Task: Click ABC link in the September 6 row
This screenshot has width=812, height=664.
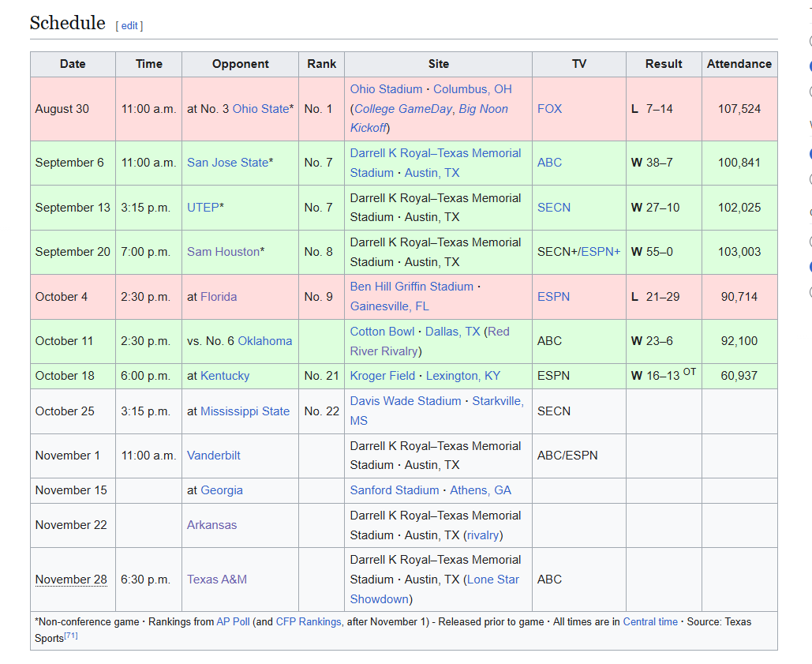Action: (x=549, y=163)
